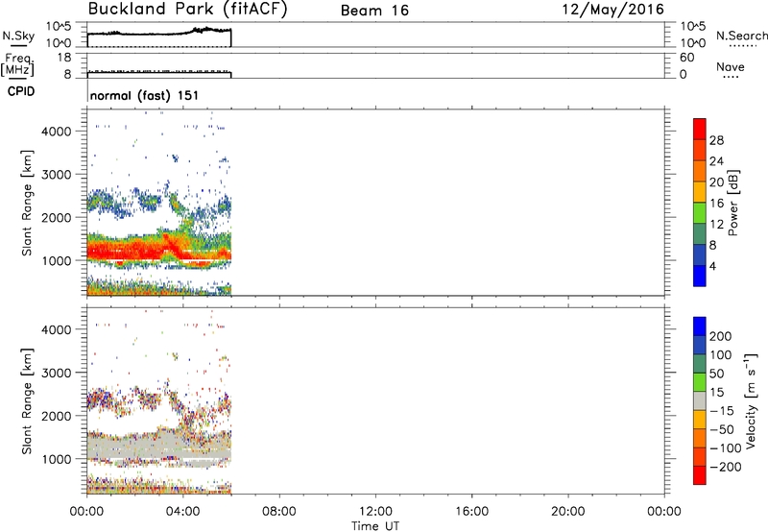Click the '60' tick on Nave axis

pyautogui.click(x=686, y=58)
